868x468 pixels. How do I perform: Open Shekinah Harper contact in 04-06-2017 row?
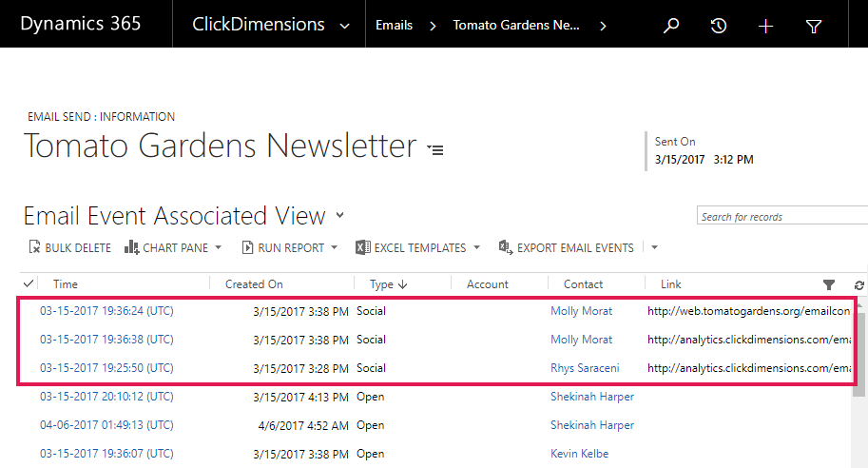tap(591, 425)
